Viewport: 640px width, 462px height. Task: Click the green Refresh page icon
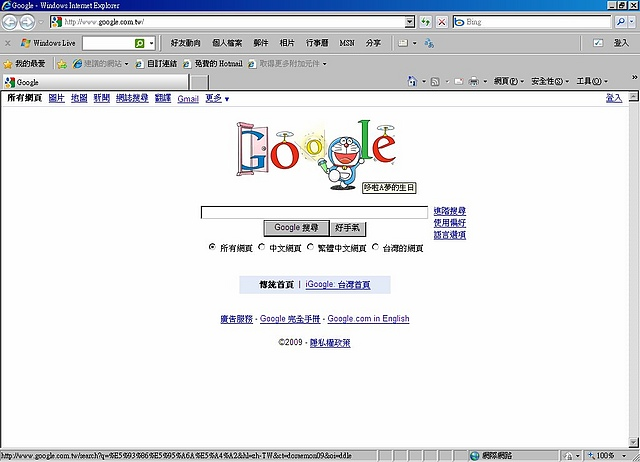[426, 22]
